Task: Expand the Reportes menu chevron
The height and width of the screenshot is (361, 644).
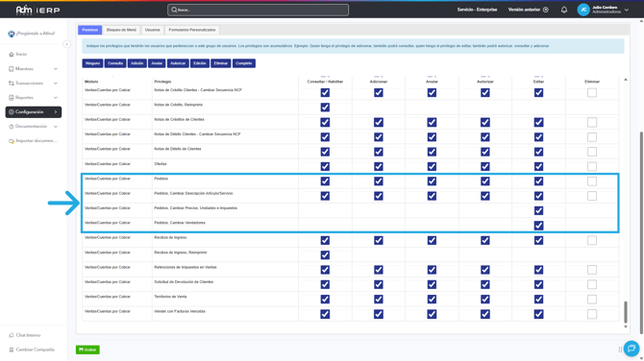Action: point(56,98)
